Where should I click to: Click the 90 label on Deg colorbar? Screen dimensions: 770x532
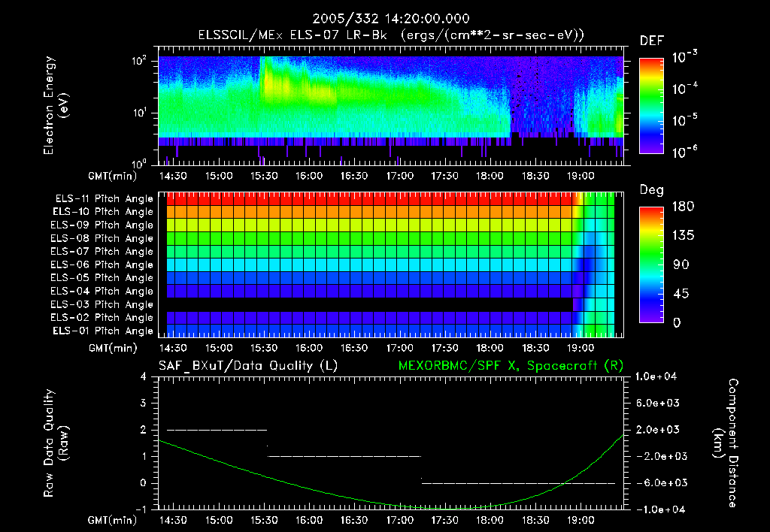(681, 264)
